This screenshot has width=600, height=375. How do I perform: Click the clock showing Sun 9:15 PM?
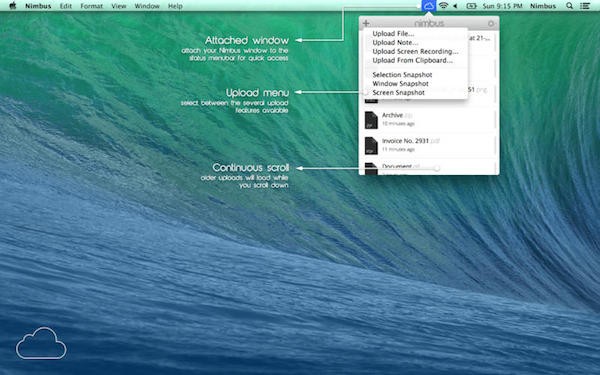(x=502, y=6)
